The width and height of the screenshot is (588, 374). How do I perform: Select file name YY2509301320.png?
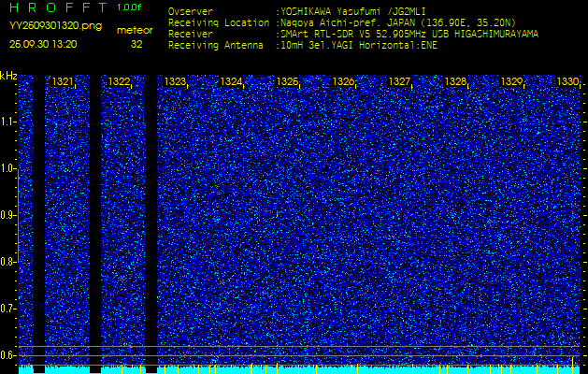tap(55, 26)
